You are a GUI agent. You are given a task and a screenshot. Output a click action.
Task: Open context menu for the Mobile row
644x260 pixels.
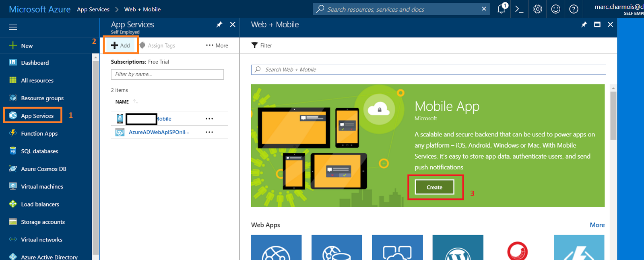209,119
